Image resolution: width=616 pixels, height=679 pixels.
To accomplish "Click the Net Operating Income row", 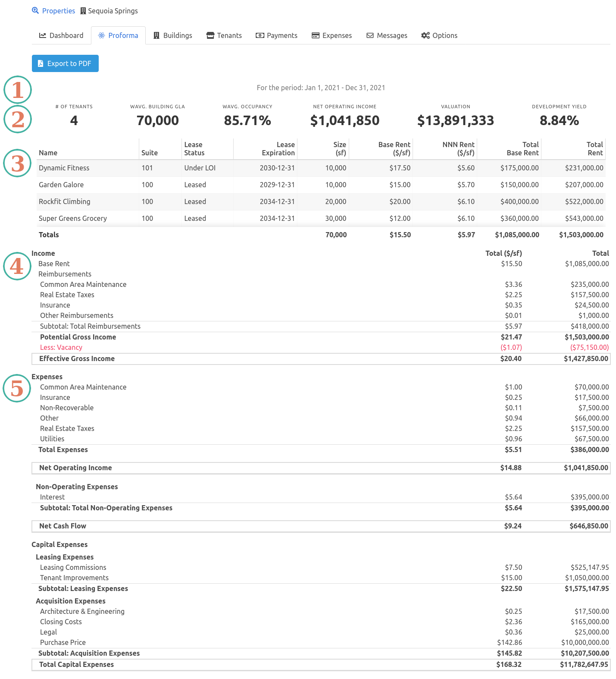I will click(x=321, y=468).
